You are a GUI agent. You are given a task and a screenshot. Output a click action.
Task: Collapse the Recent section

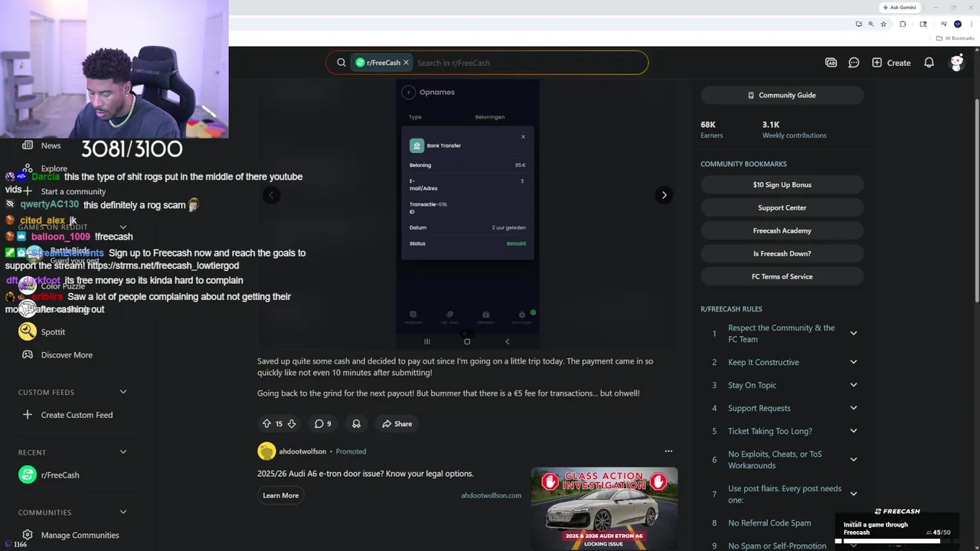122,452
